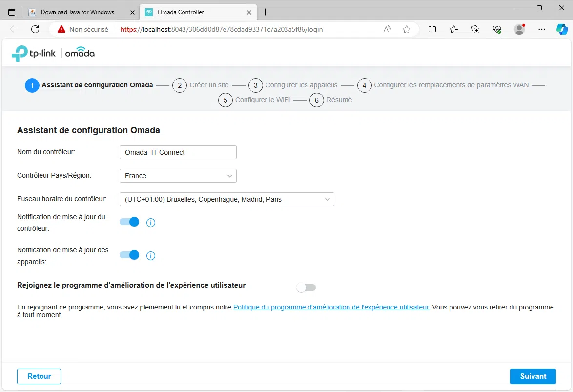Click the tp-link omada logo
This screenshot has width=573, height=392.
coord(53,53)
